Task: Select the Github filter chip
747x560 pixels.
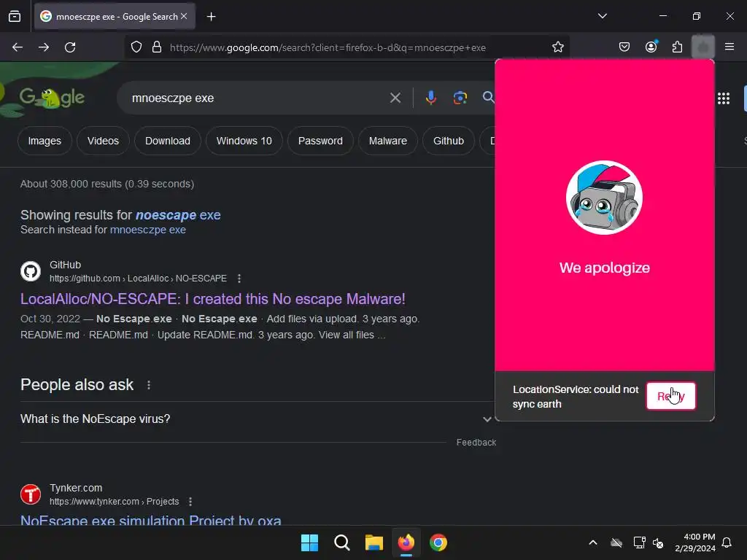Action: click(449, 141)
